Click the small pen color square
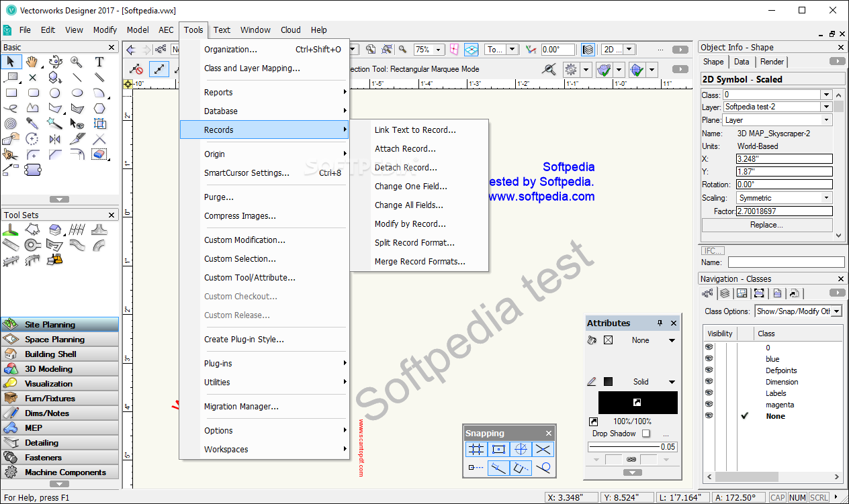This screenshot has width=849, height=504. (x=608, y=382)
